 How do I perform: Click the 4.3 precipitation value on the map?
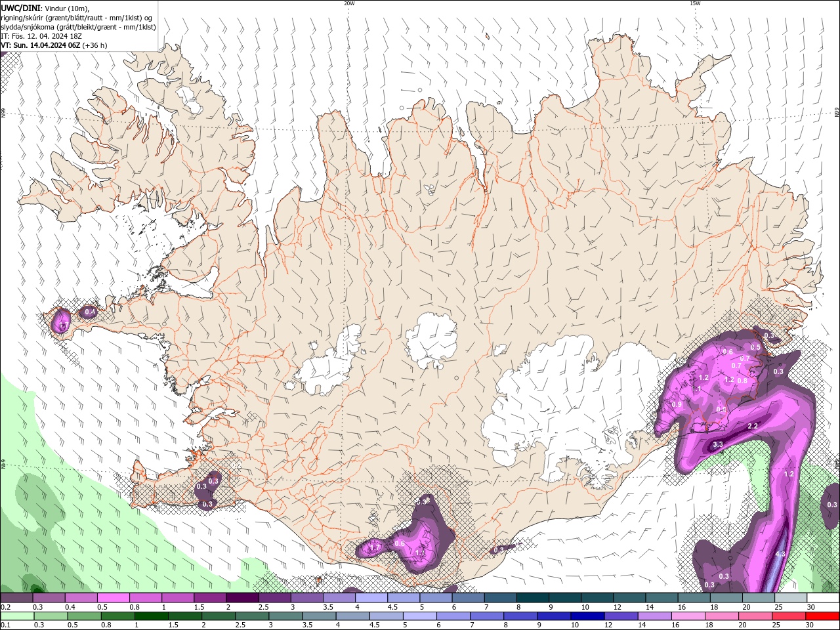780,554
